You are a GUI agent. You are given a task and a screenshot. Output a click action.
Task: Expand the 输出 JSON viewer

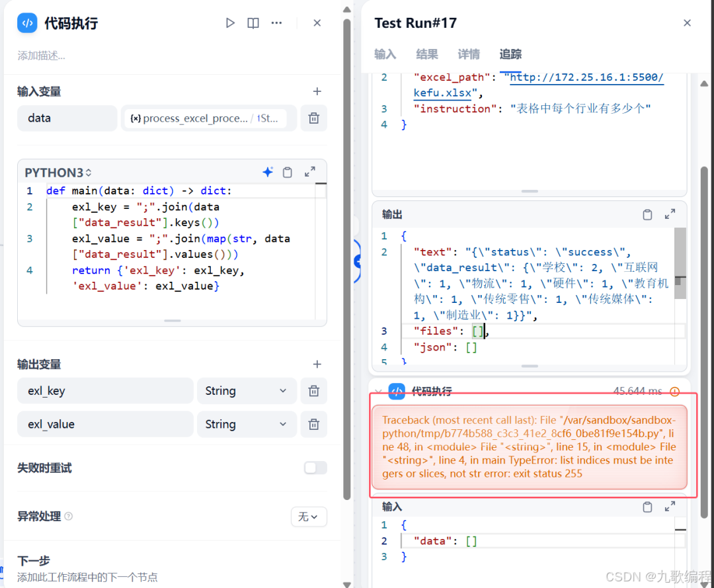click(670, 214)
